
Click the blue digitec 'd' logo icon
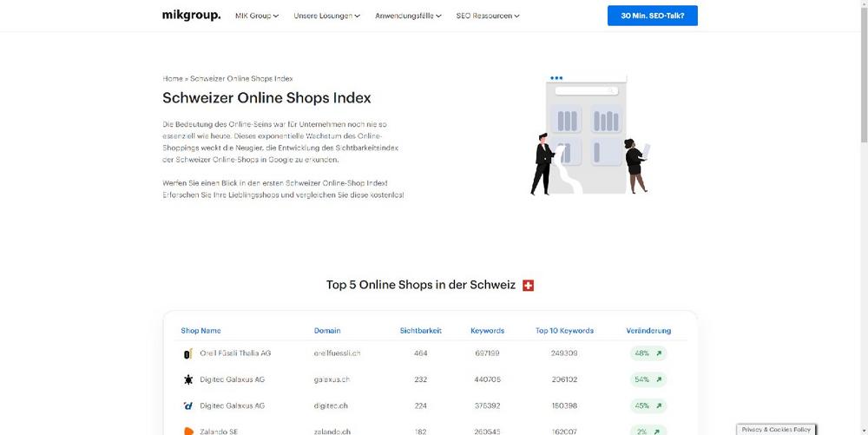click(187, 405)
